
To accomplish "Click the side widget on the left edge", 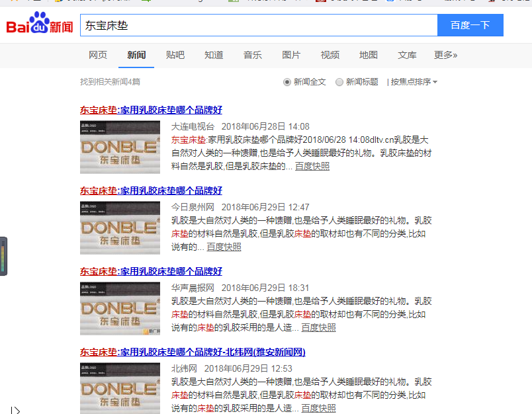I will click(3, 257).
